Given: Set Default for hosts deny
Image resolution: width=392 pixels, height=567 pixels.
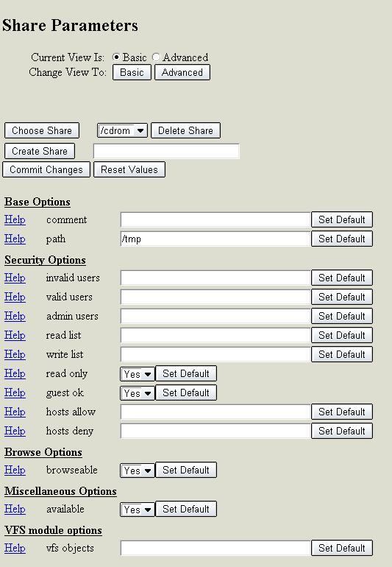Looking at the screenshot, I should coord(342,431).
